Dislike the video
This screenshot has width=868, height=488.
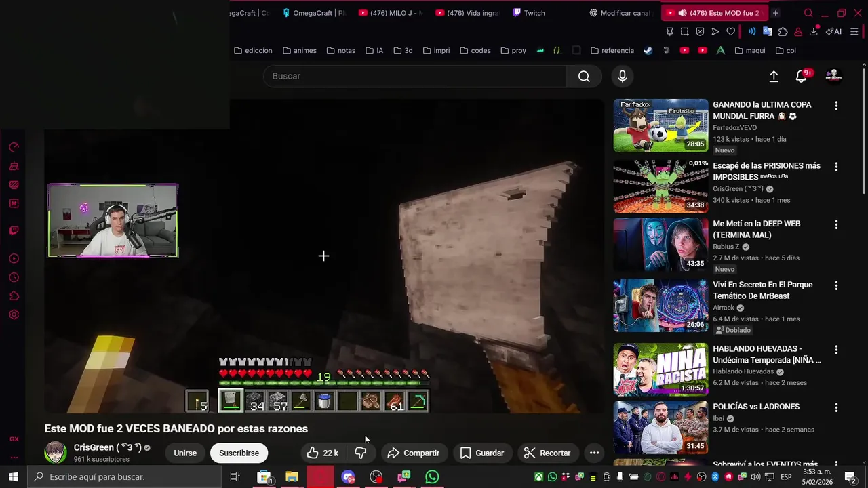[x=360, y=453]
